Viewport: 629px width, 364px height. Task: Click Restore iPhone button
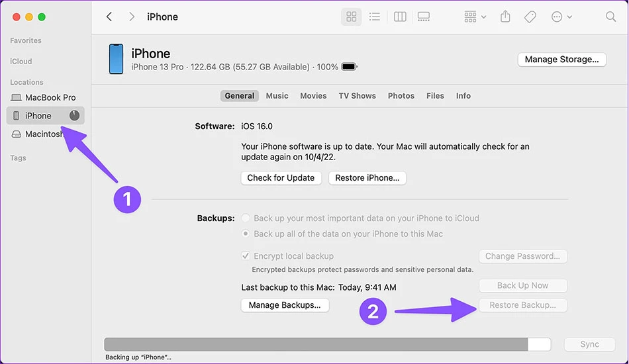click(x=367, y=178)
